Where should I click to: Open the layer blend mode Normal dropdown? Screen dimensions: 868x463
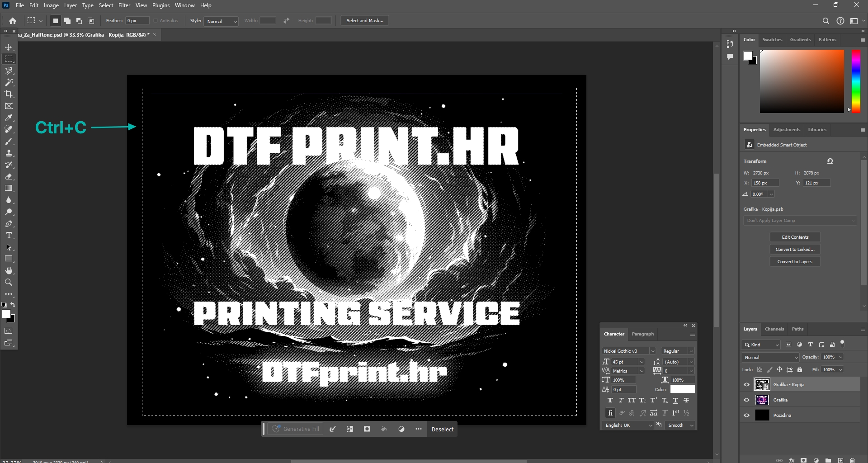tap(770, 358)
